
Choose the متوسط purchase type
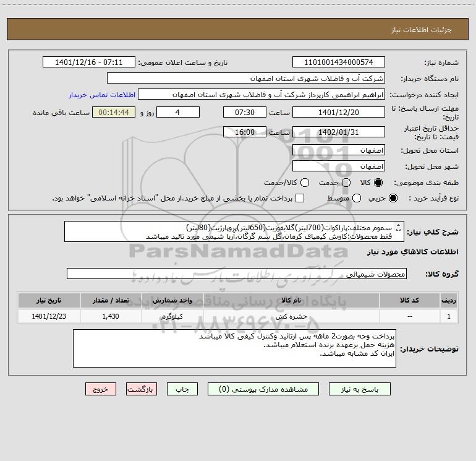coord(357,198)
